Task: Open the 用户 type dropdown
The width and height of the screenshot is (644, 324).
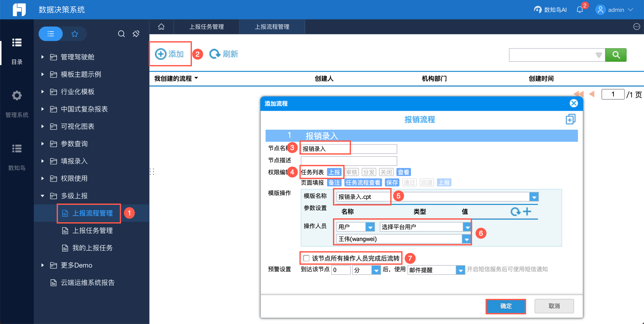Action: 370,227
